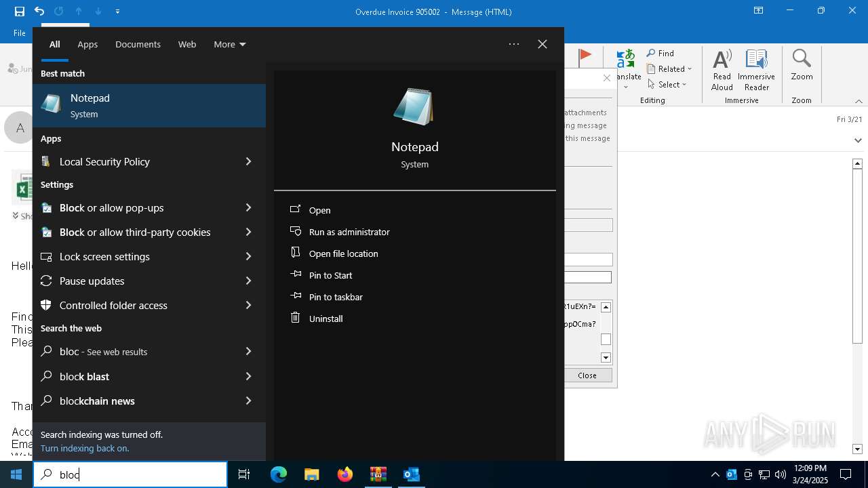Select the All search tab
Screen dimensions: 868x488
[x=55, y=44]
